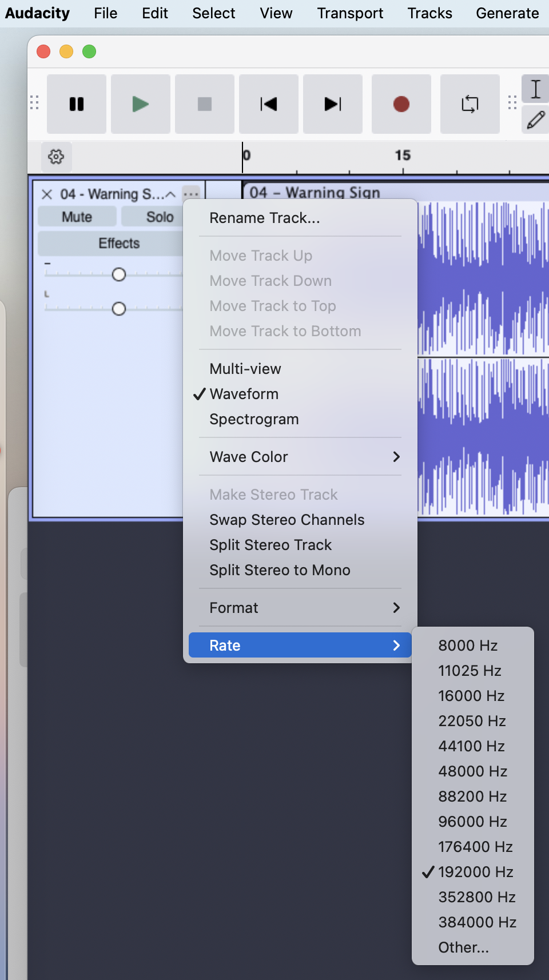Click the 15 mark on the timeline ruler
The image size is (549, 980).
tap(403, 156)
